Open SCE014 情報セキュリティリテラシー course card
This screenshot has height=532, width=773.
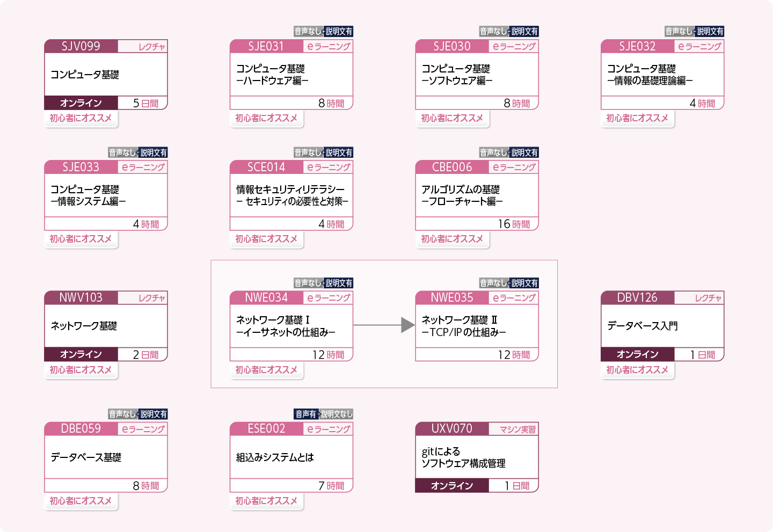291,195
